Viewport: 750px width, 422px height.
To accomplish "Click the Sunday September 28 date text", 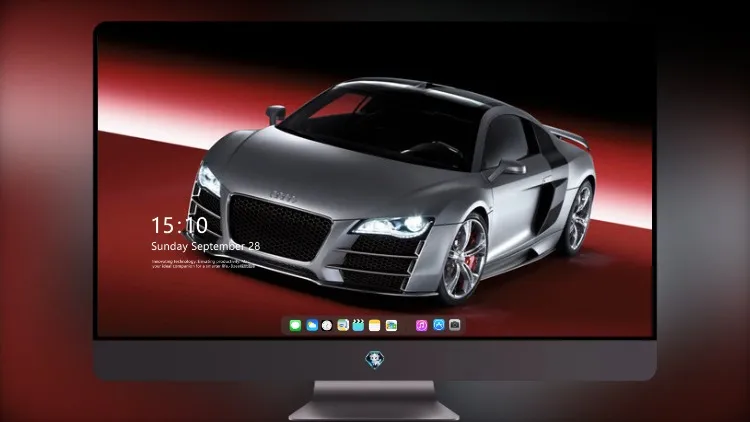I will click(x=206, y=246).
